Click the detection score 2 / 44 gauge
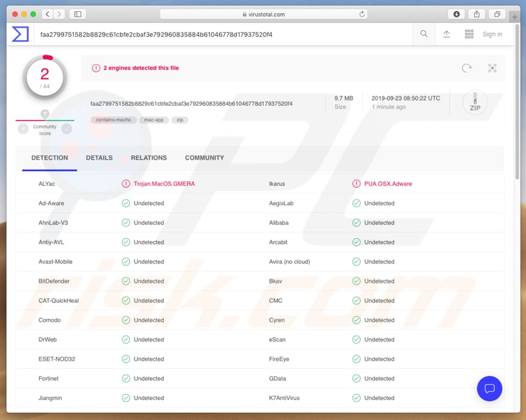 [x=45, y=78]
